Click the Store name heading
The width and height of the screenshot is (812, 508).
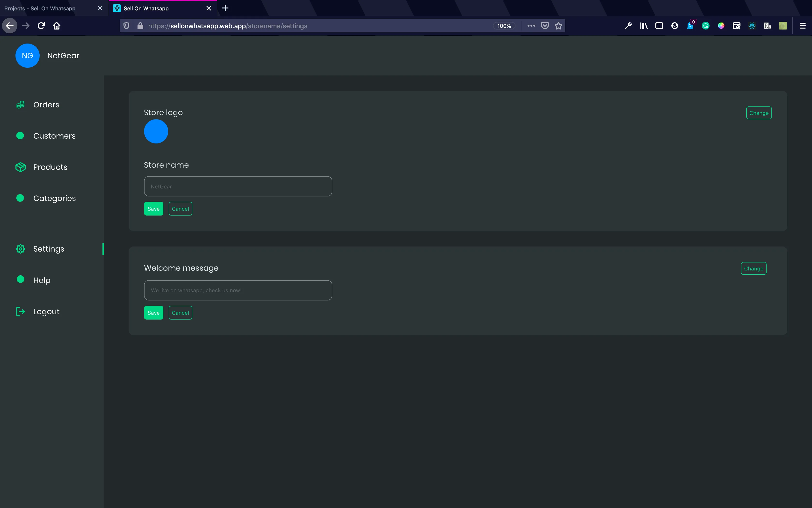(x=167, y=165)
